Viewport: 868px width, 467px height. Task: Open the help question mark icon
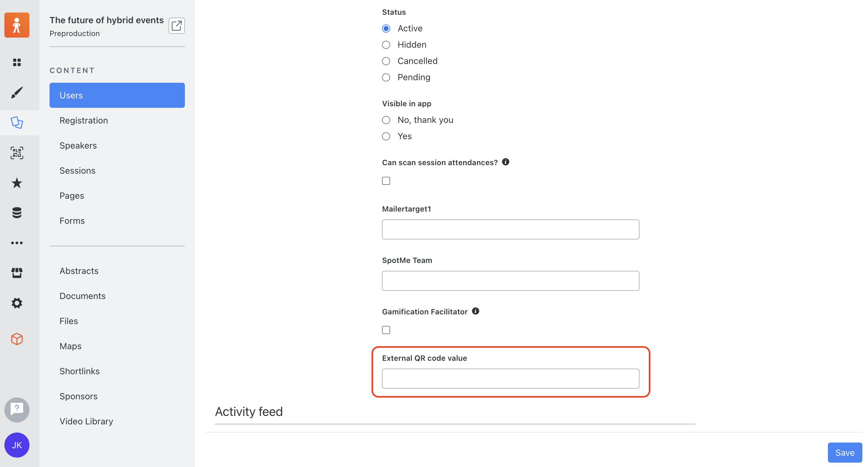[17, 410]
